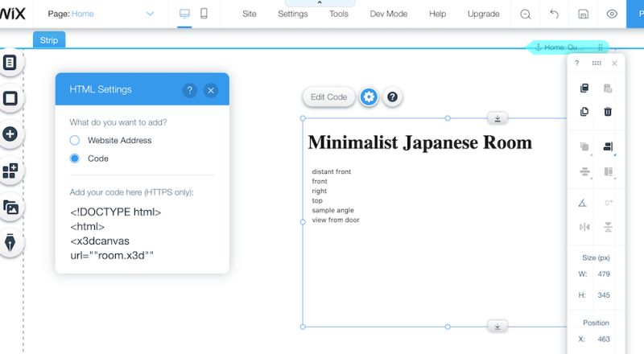Select the Website Address radio option
The image size is (644, 354).
pos(75,141)
